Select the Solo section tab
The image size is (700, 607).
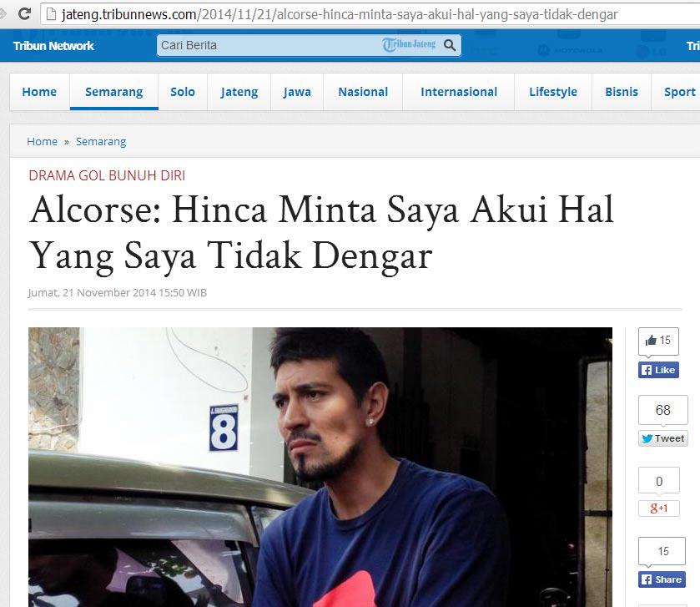pyautogui.click(x=182, y=92)
